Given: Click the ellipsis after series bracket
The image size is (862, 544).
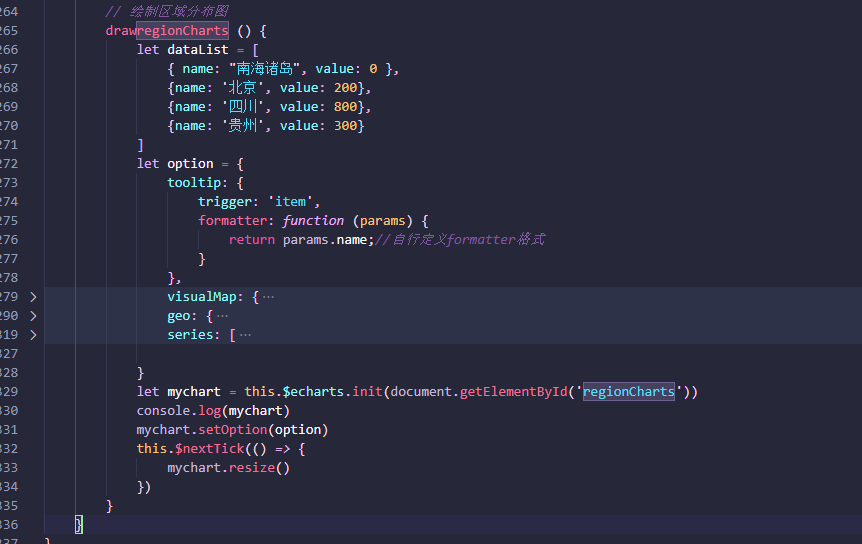Looking at the screenshot, I should 245,335.
